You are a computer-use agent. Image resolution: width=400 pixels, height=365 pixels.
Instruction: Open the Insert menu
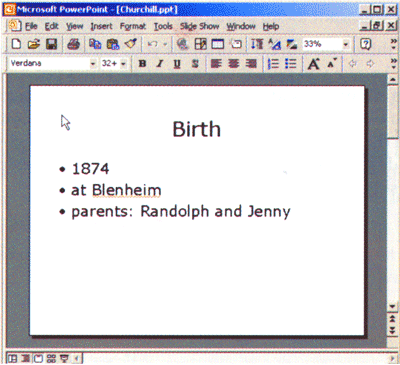(x=102, y=26)
